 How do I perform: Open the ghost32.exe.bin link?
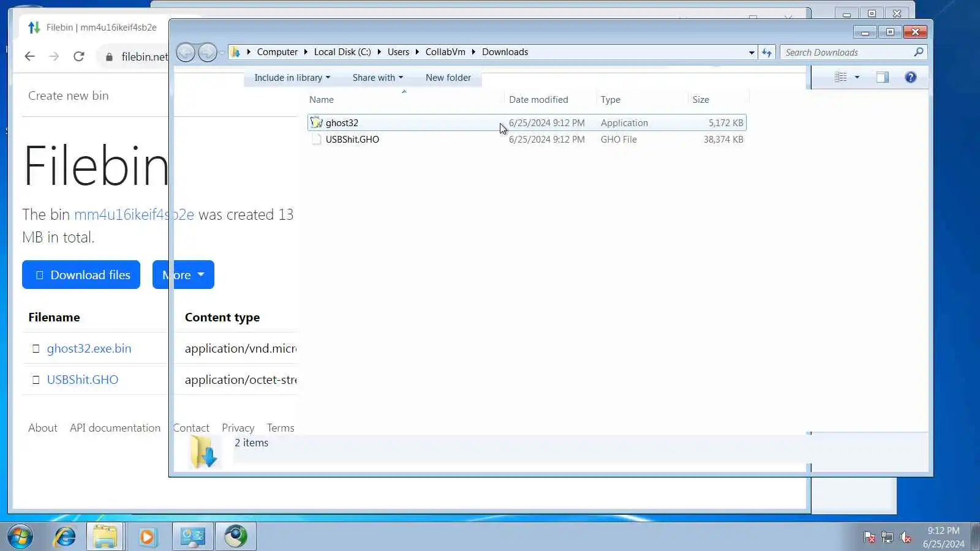89,349
